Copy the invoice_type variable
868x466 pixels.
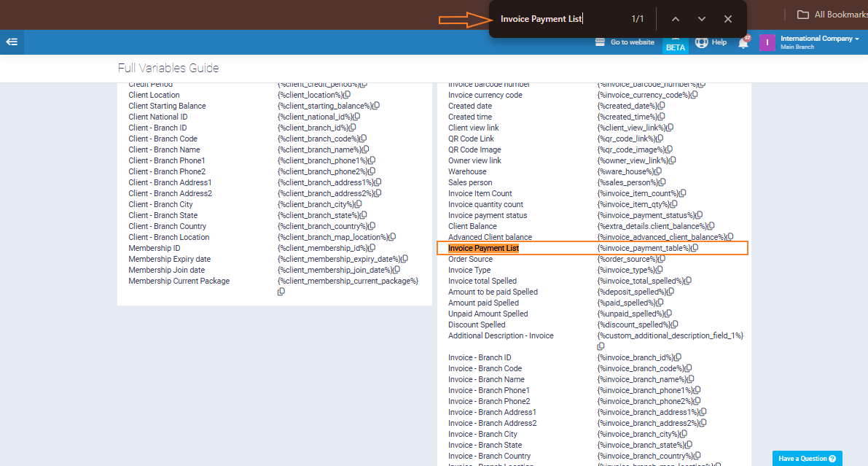pos(658,270)
